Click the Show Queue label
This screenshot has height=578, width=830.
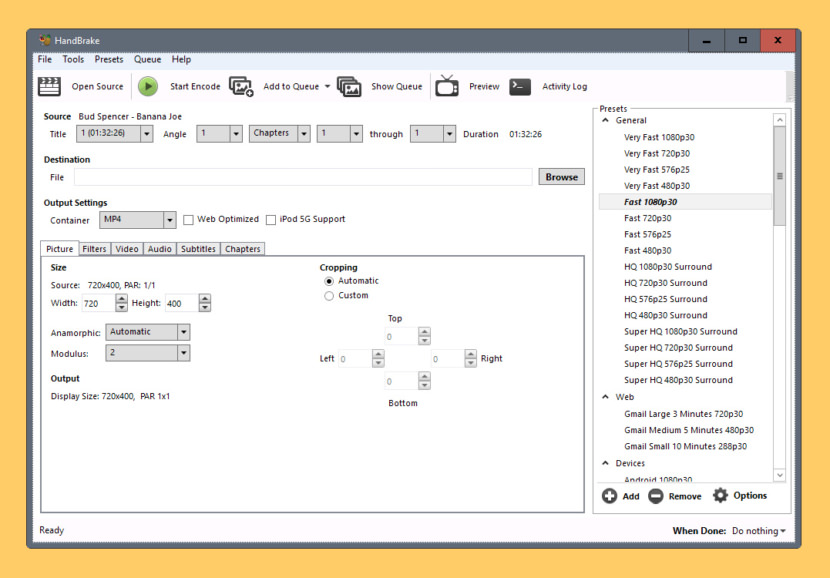397,86
